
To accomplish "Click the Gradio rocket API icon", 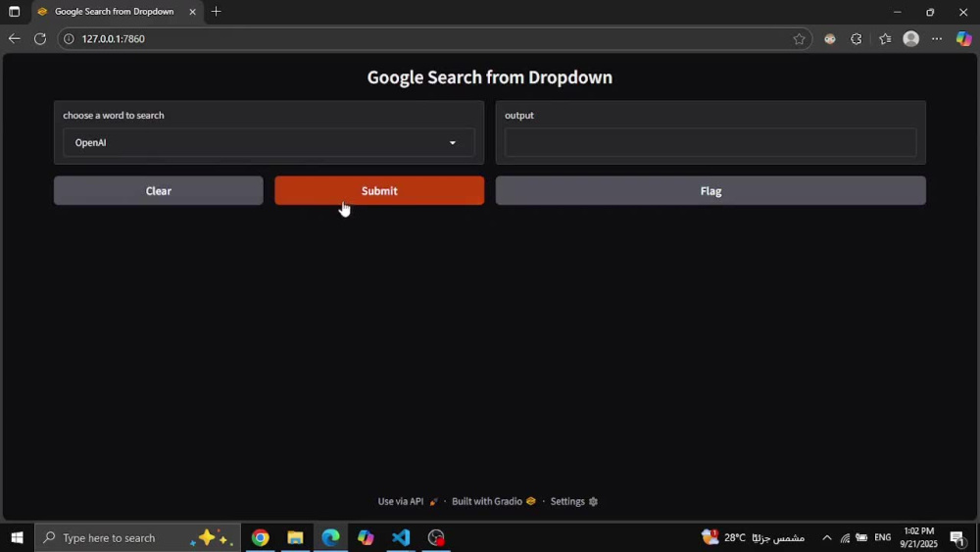I will click(433, 501).
